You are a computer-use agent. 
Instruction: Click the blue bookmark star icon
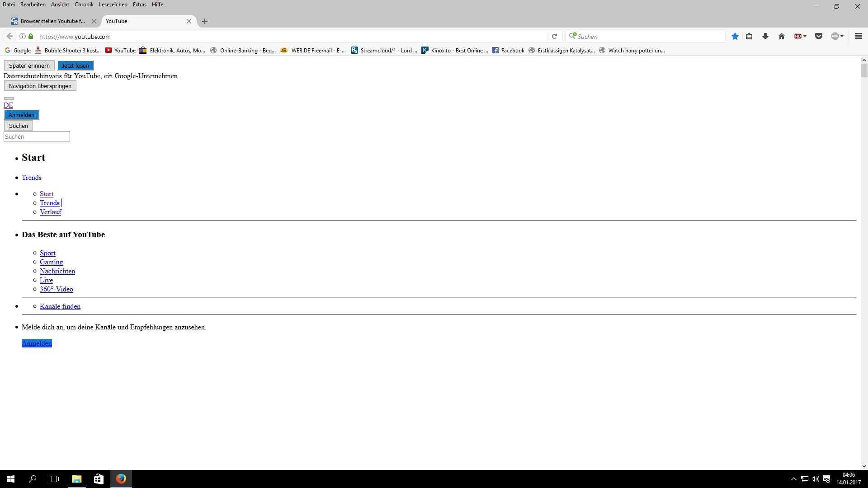click(735, 37)
